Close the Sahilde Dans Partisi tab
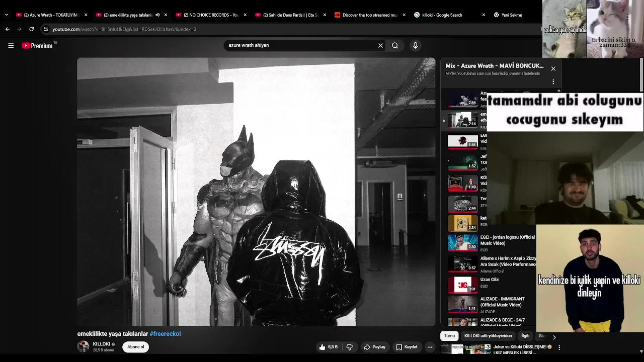The height and width of the screenshot is (362, 644). (325, 15)
